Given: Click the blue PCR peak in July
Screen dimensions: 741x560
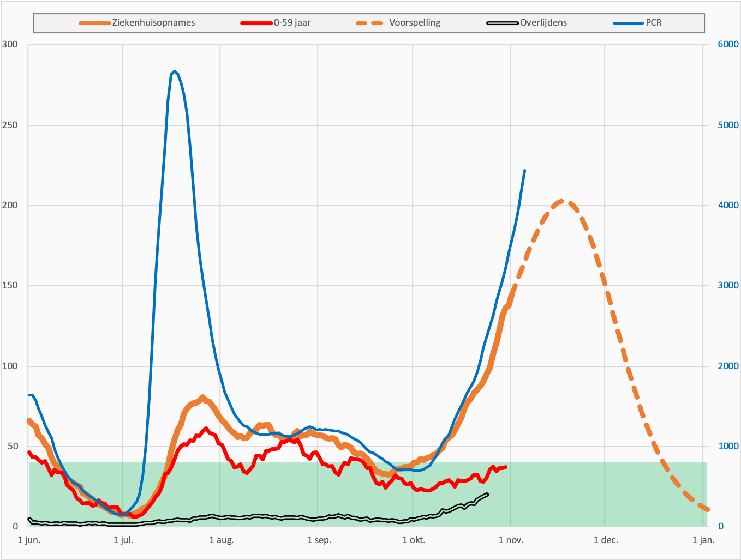Looking at the screenshot, I should (x=174, y=71).
